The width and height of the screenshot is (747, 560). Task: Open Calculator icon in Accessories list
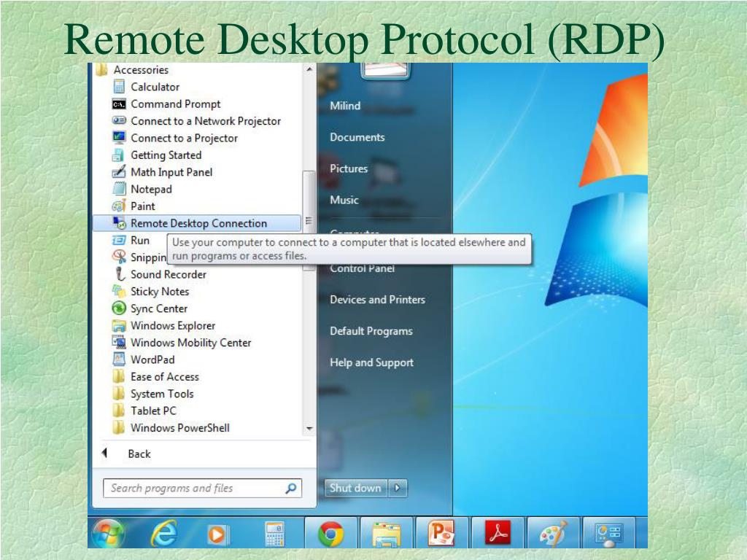119,87
